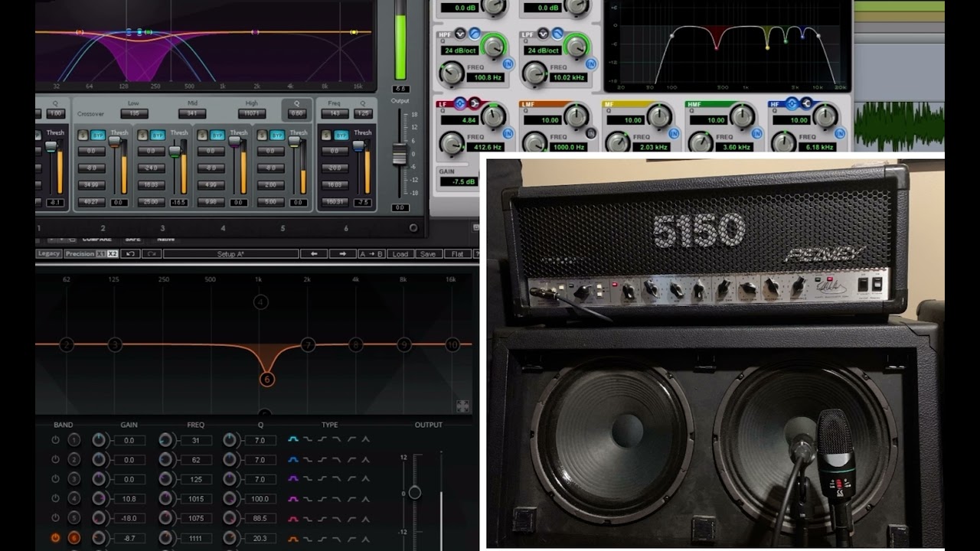Toggle the HMF band IN button
This screenshot has width=980, height=551.
756,134
